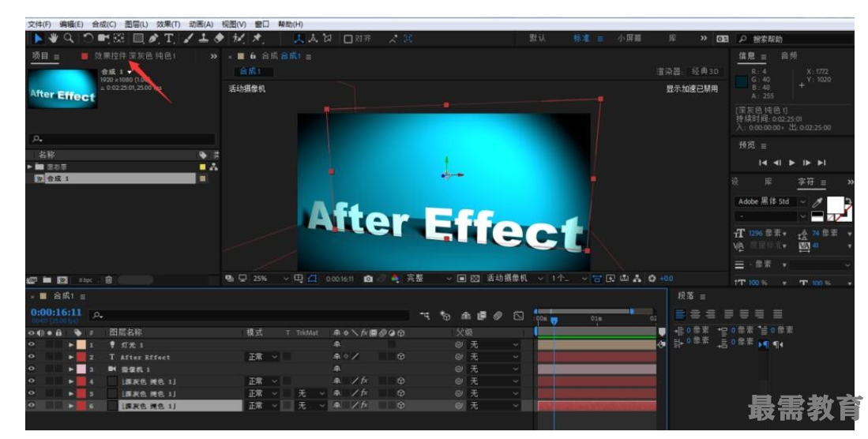Expand the folder in Project panel
The height and width of the screenshot is (439, 868).
30,167
